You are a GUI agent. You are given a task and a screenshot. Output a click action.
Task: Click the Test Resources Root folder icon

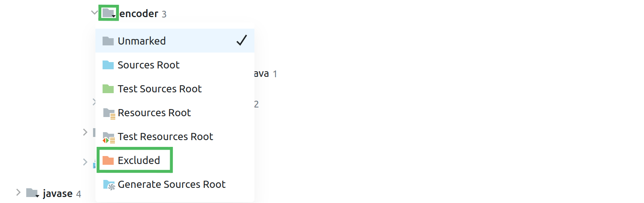(x=109, y=137)
